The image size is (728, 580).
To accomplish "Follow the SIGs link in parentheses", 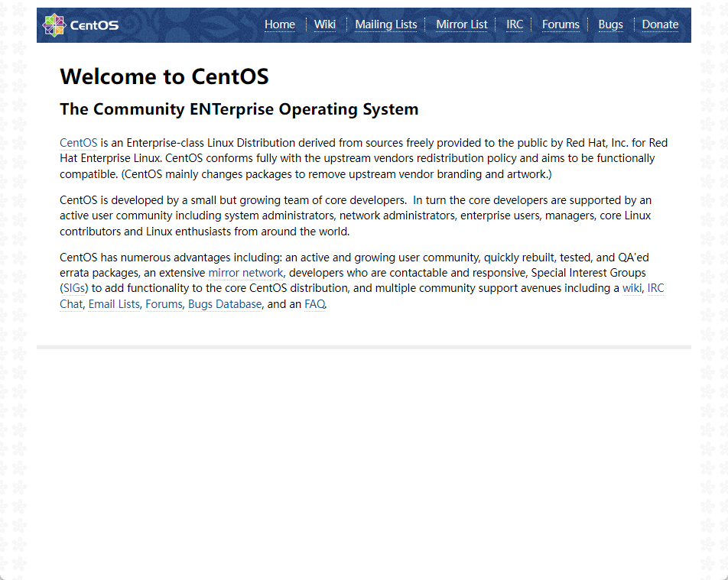I will coord(74,288).
